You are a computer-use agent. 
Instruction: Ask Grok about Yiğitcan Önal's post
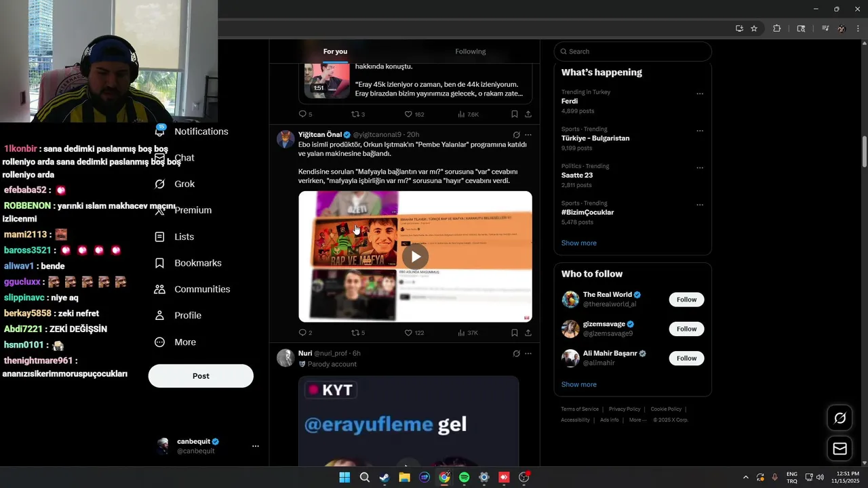(x=516, y=135)
